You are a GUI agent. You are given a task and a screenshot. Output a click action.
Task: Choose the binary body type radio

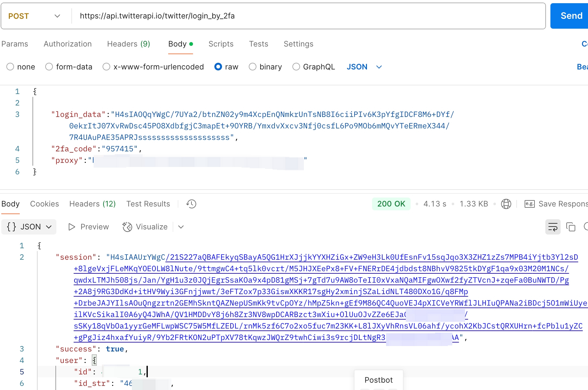[x=253, y=67]
